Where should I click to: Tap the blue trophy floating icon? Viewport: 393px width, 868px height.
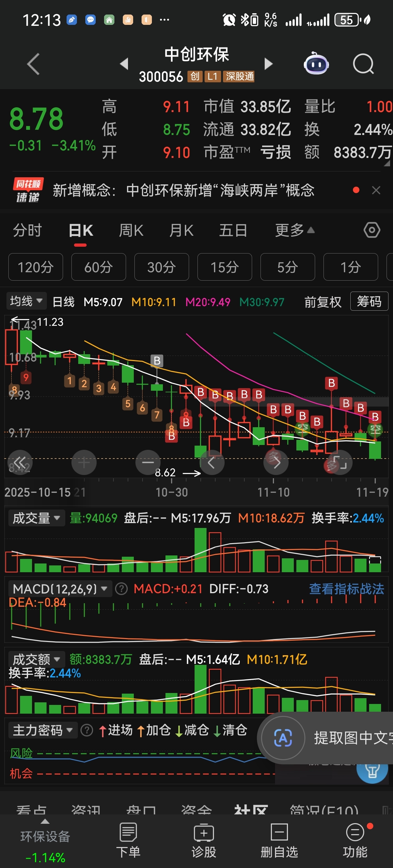point(372,772)
